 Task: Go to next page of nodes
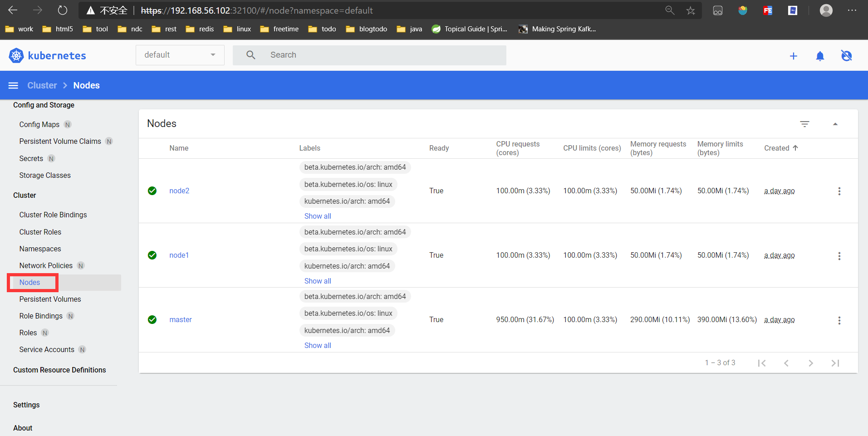[811, 363]
